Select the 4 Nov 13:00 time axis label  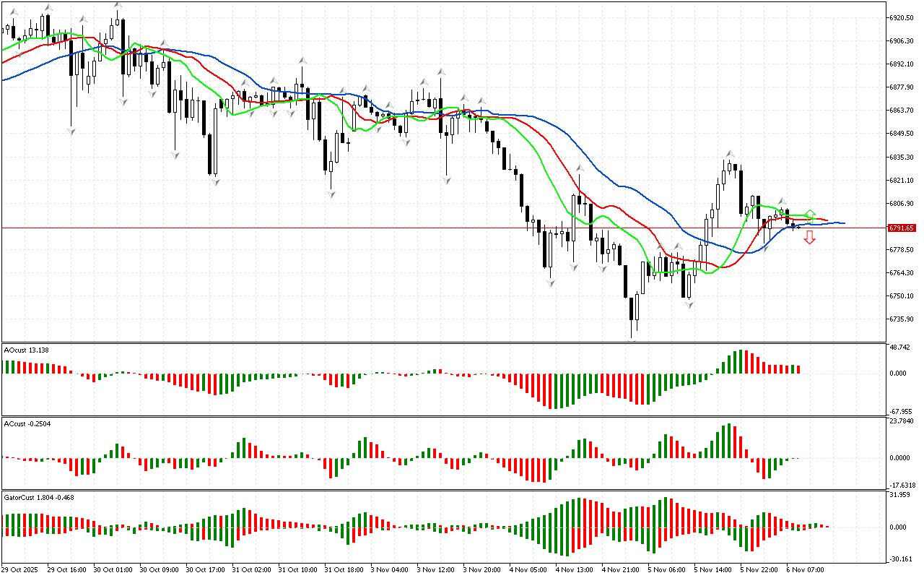pos(575,569)
